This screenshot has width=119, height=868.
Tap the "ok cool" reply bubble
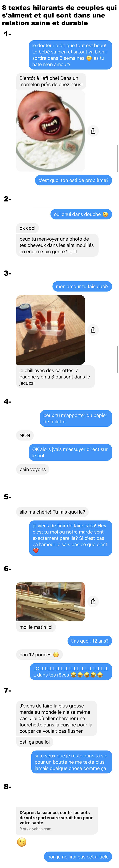pos(27,228)
